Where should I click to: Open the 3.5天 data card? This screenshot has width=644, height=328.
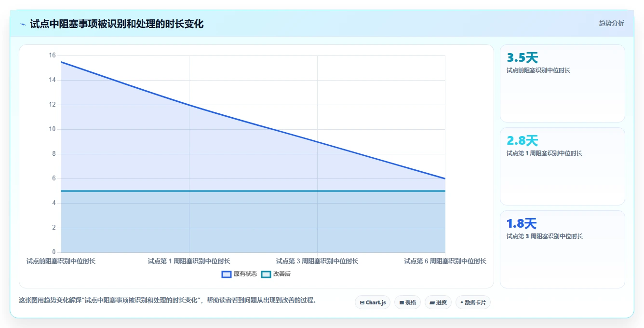click(x=563, y=83)
